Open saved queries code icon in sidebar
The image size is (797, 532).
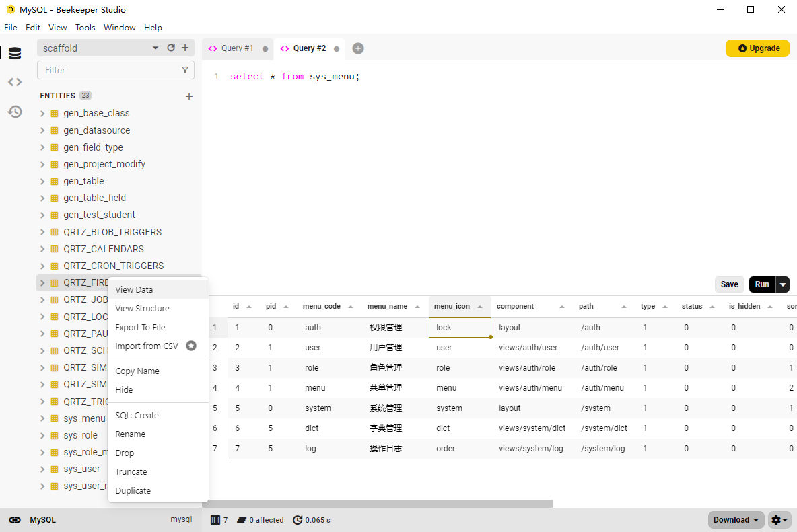[15, 82]
